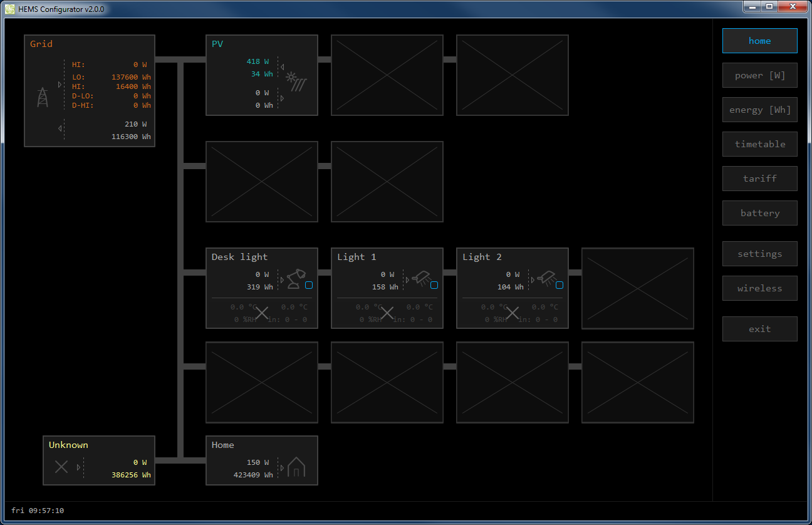Click the wireless button

tap(759, 288)
